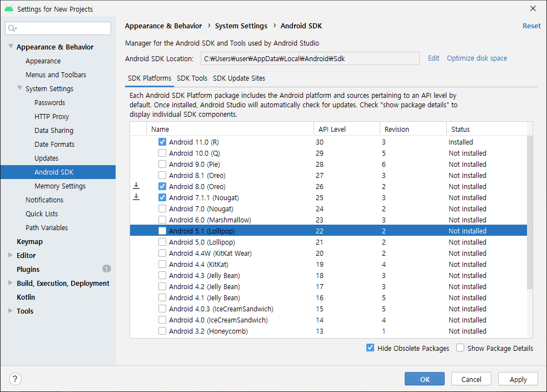Screen dimensions: 547x392
Task: Uncheck Android 11.0 (R) checkbox
Action: [162, 142]
